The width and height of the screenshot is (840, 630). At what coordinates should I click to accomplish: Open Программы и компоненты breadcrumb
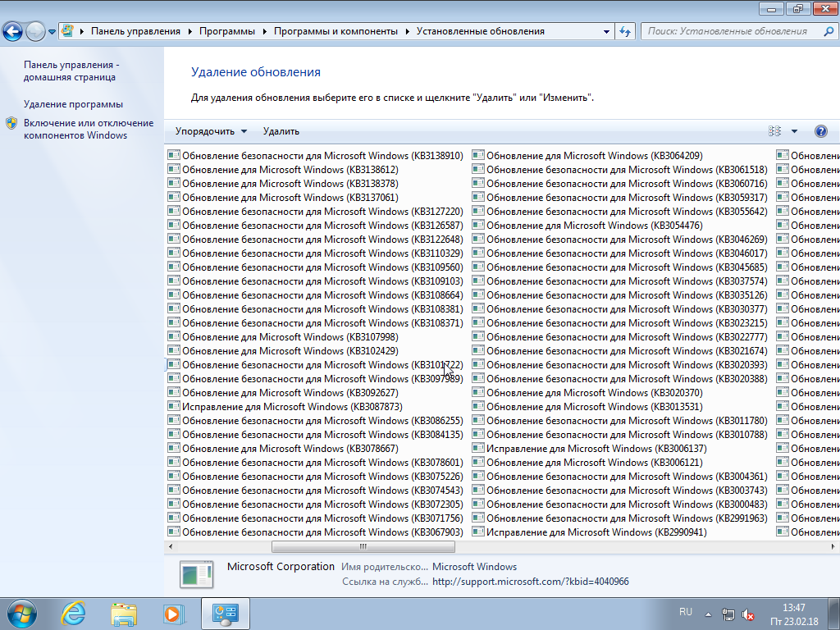pyautogui.click(x=336, y=31)
